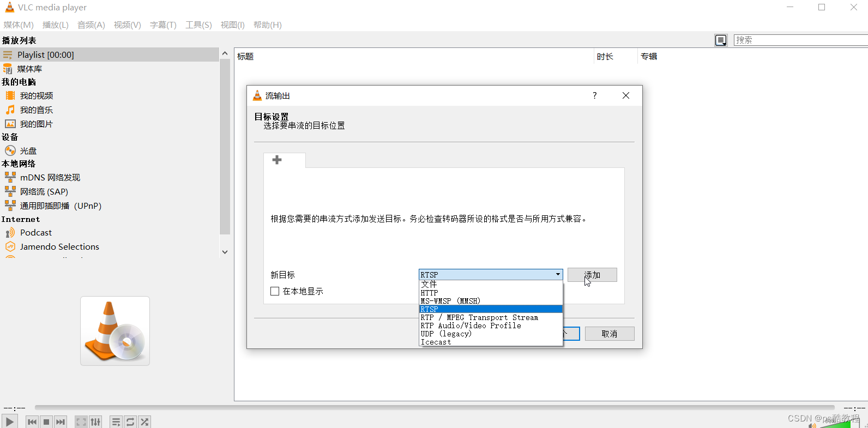Click the elapsed time label at left
868x428 pixels.
pos(15,408)
